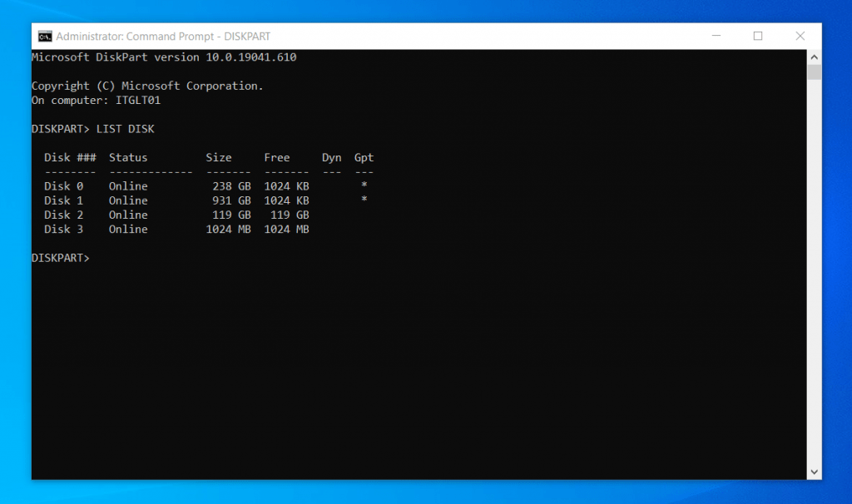852x504 pixels.
Task: Click the '1024 MB' size of Disk 3
Action: pyautogui.click(x=228, y=230)
